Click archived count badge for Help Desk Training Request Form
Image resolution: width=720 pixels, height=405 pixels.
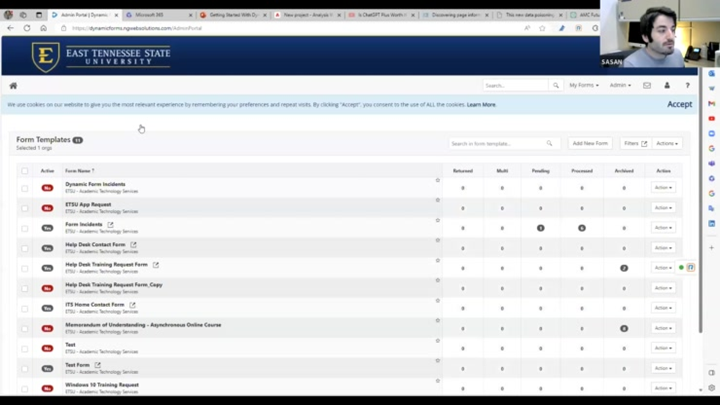point(624,268)
